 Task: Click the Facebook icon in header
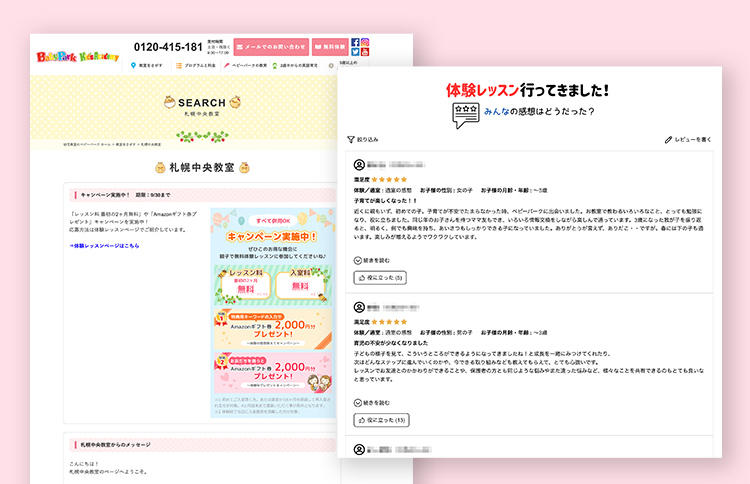(x=355, y=43)
